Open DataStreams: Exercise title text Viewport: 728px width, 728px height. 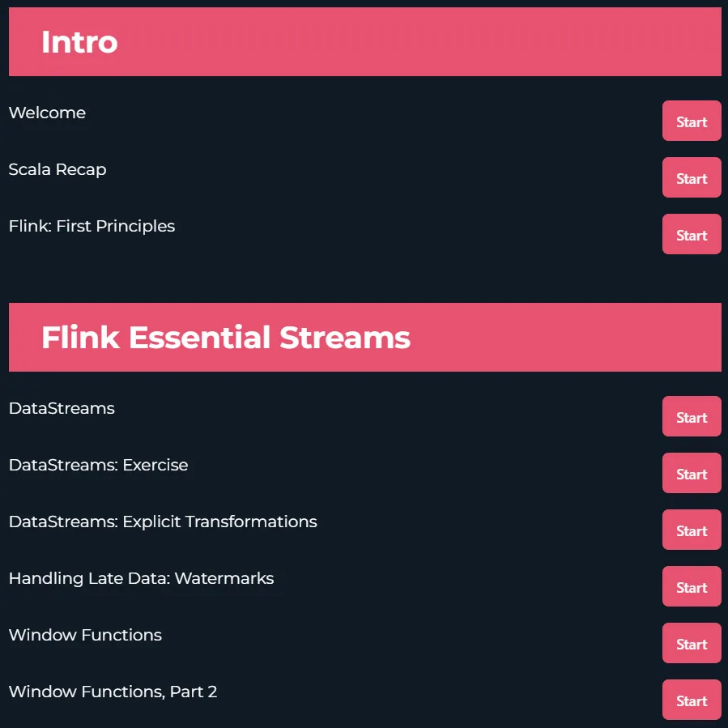tap(99, 465)
